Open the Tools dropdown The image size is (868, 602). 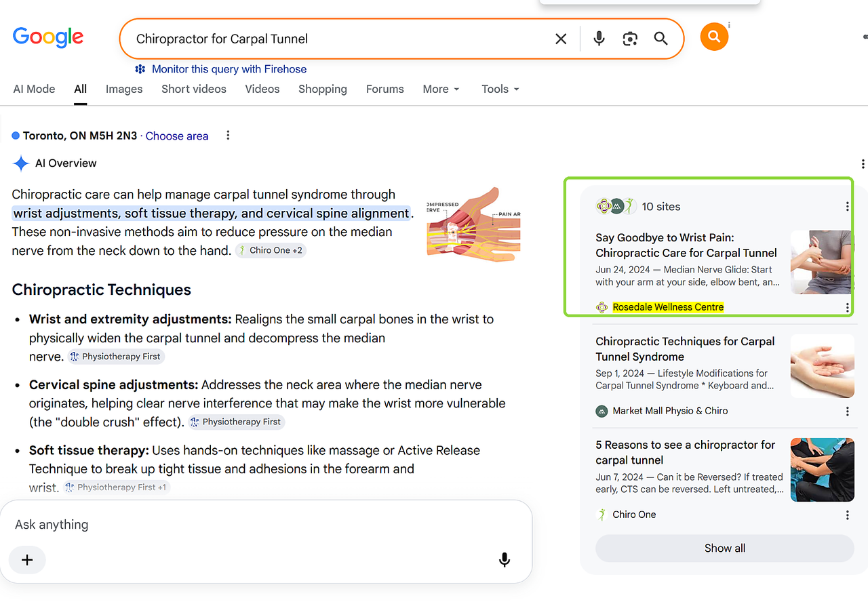pyautogui.click(x=500, y=89)
